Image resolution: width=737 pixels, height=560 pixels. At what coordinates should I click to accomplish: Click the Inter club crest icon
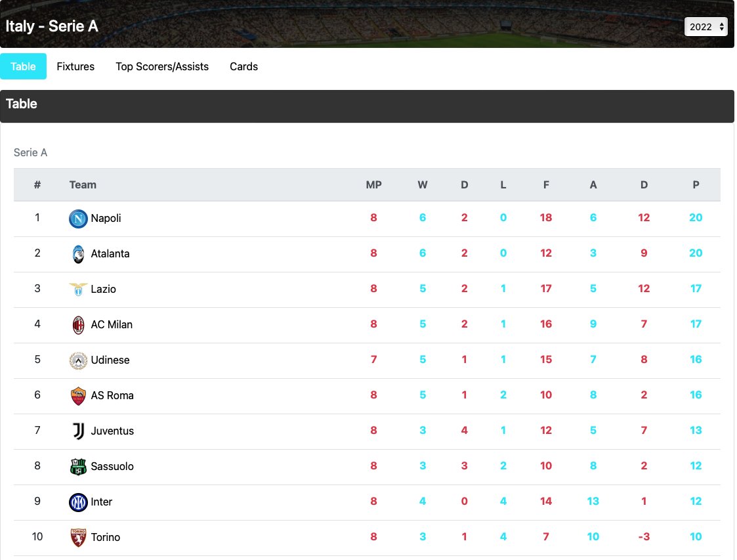coord(78,501)
